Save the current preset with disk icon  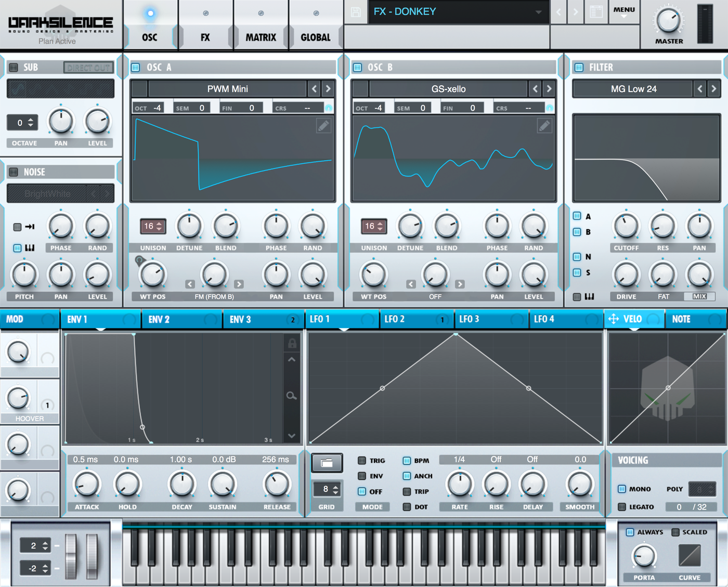(356, 12)
